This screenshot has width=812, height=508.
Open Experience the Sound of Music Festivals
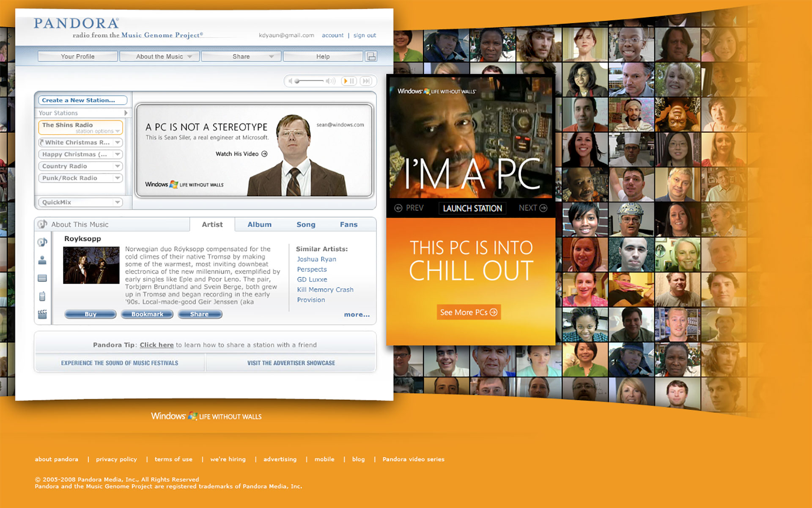[120, 363]
